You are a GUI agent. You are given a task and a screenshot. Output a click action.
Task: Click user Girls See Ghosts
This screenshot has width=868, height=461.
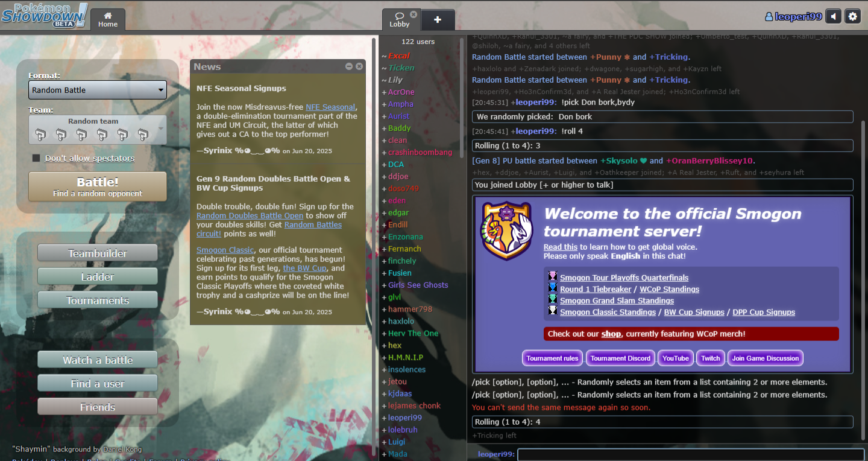[418, 285]
